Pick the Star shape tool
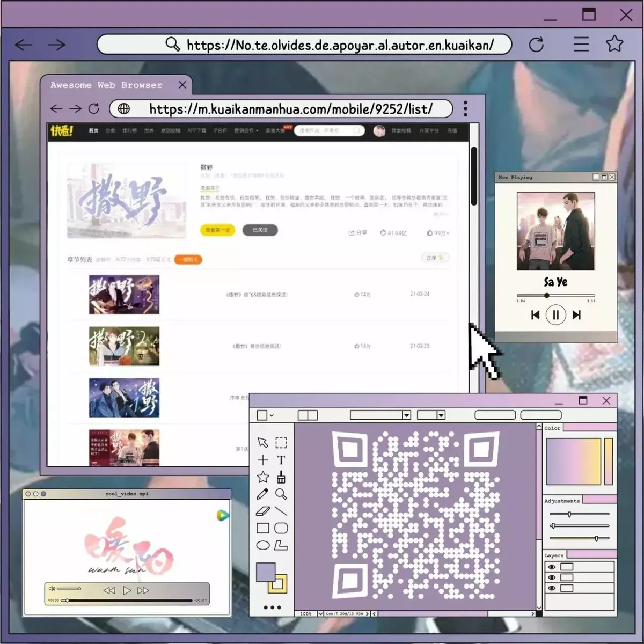Image resolution: width=644 pixels, height=644 pixels. 263,477
